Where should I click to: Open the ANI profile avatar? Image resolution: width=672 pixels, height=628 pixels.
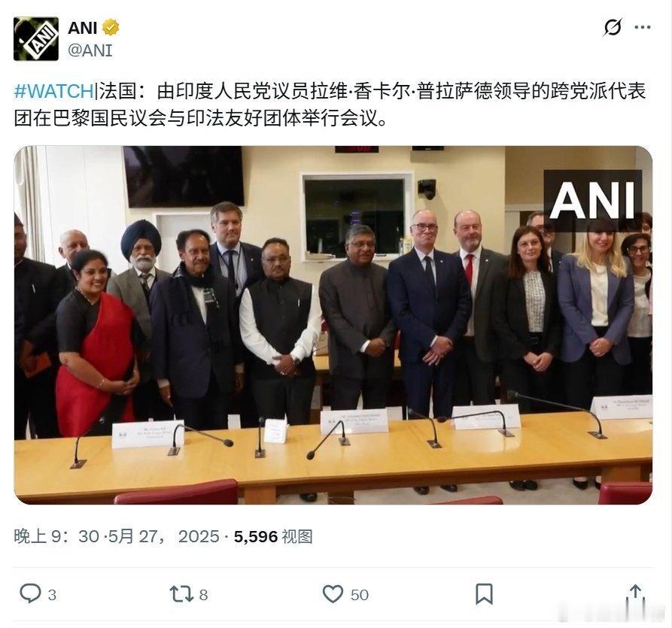click(36, 39)
